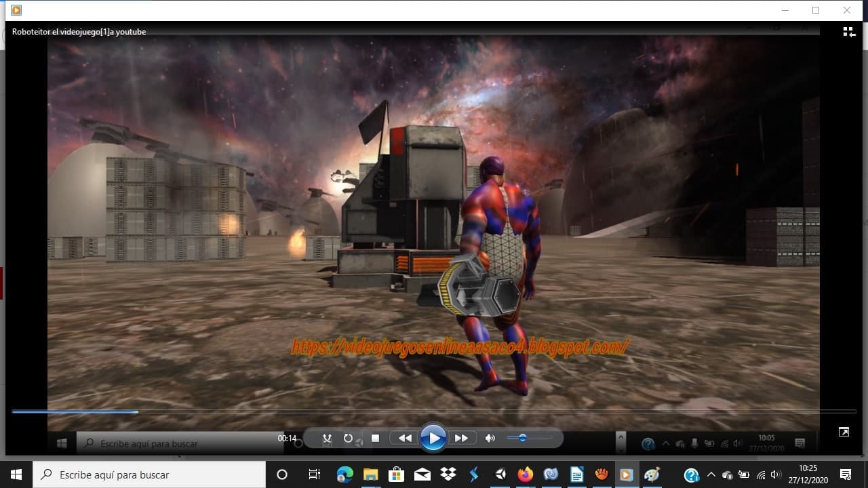Image resolution: width=868 pixels, height=488 pixels.
Task: View the video in full screen
Action: tap(844, 432)
